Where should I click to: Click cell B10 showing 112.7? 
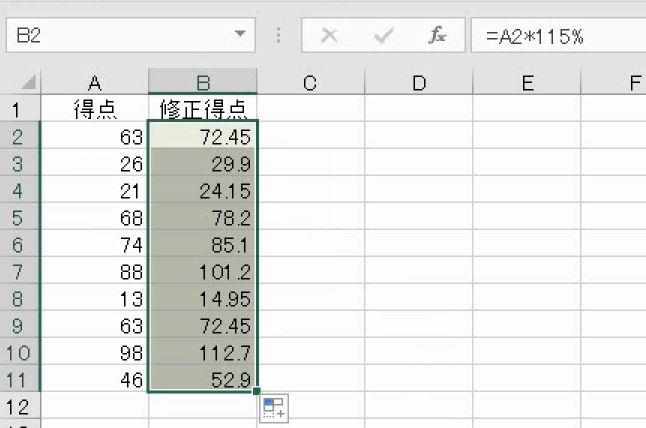click(203, 351)
